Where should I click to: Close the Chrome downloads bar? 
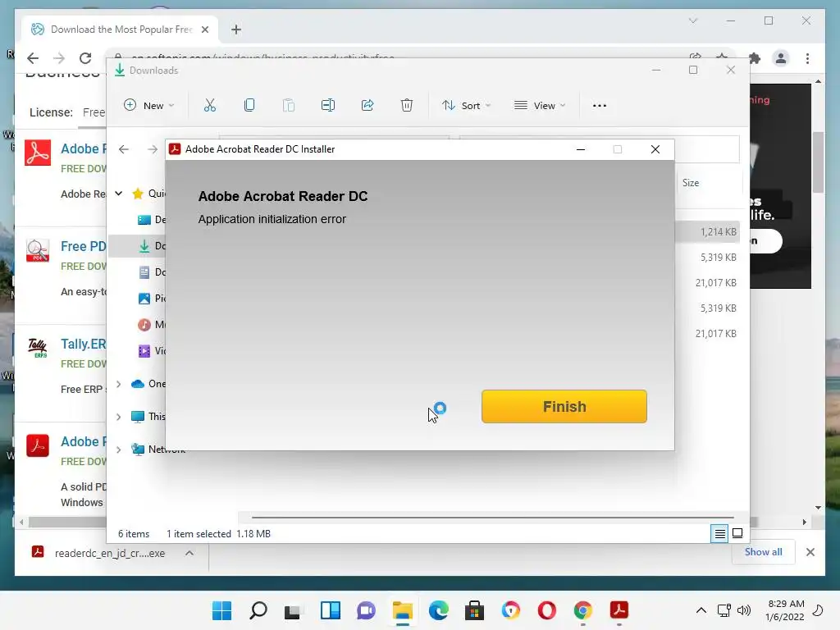coord(810,552)
